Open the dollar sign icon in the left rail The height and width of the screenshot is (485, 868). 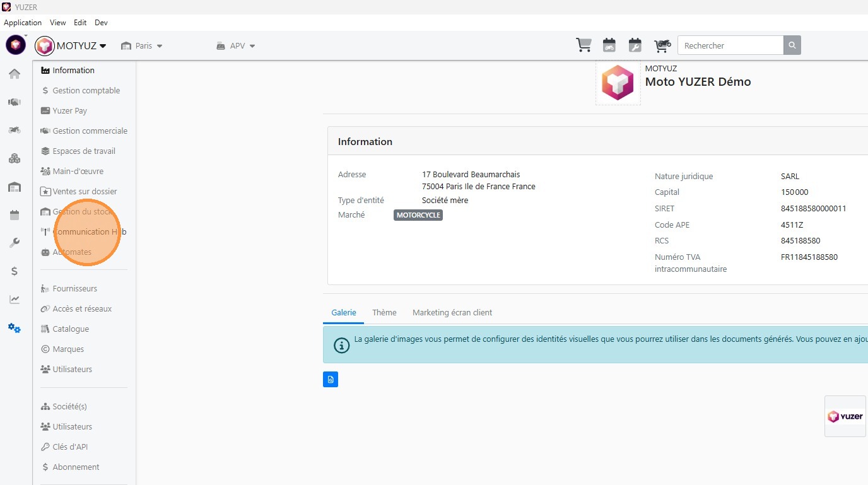tap(15, 271)
